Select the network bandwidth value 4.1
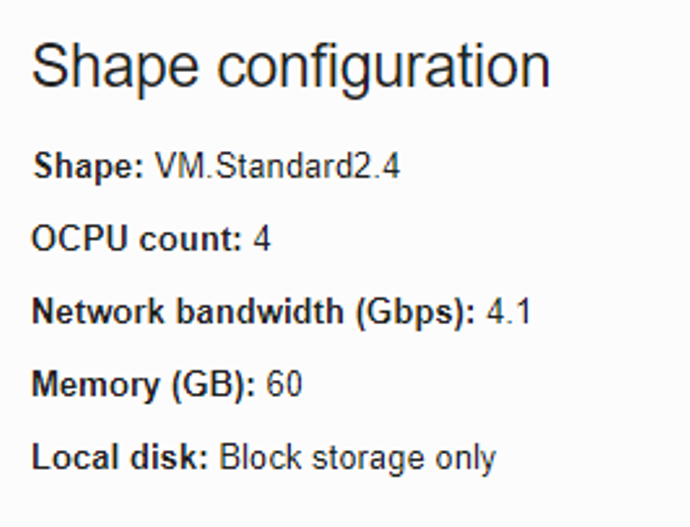Image resolution: width=690 pixels, height=527 pixels. coord(508,312)
